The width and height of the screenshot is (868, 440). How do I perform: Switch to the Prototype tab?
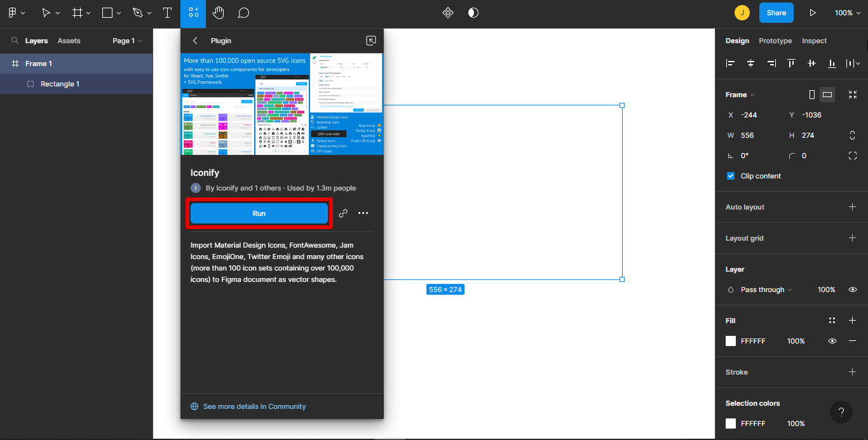pyautogui.click(x=775, y=41)
